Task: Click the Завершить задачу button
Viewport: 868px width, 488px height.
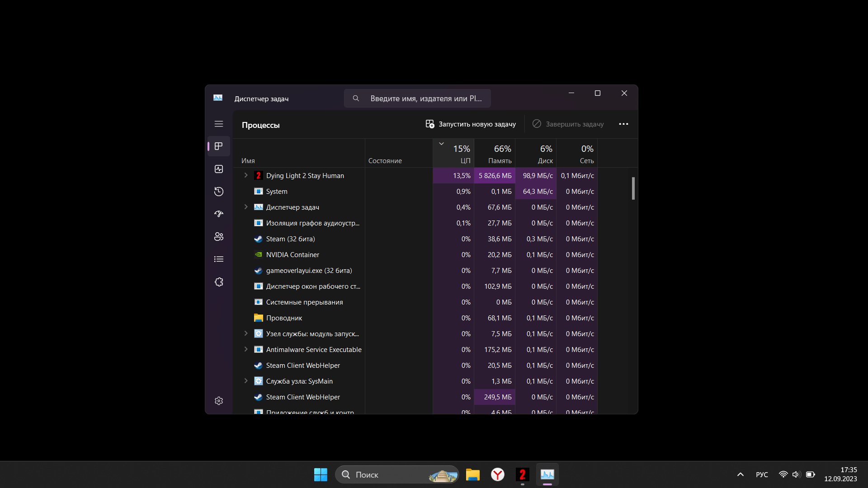Action: [x=568, y=124]
